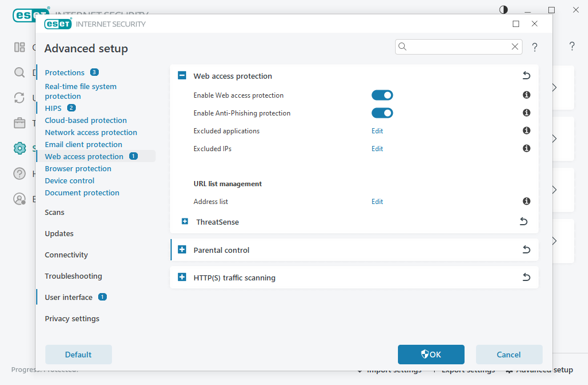Open Troubleshooting category
This screenshot has width=588, height=385.
click(73, 276)
